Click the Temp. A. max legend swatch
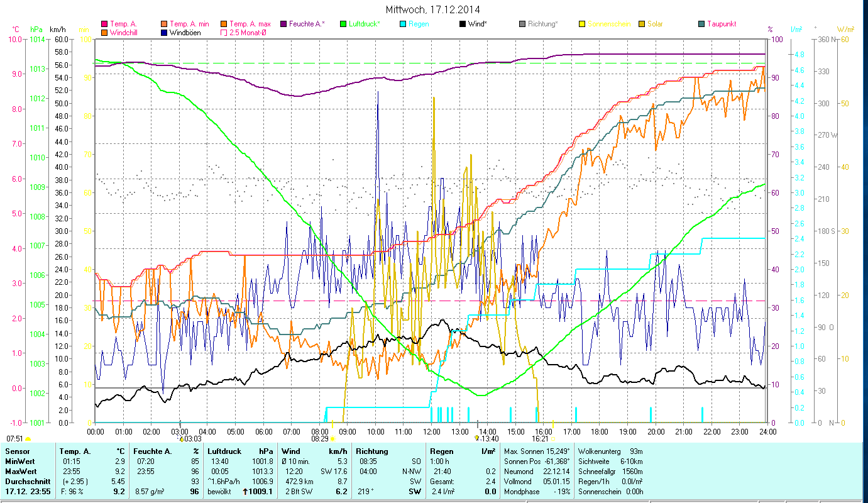Viewport: 868px width, 503px height. pos(223,24)
